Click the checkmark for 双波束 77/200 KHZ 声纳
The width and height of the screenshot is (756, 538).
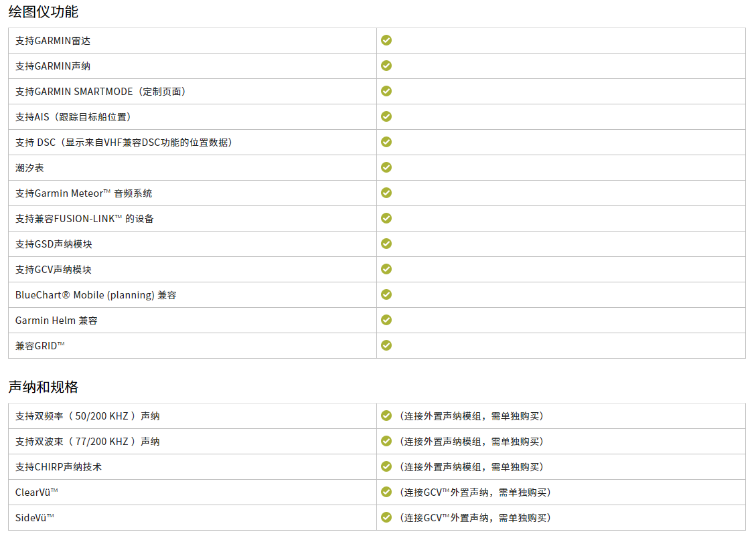click(386, 441)
